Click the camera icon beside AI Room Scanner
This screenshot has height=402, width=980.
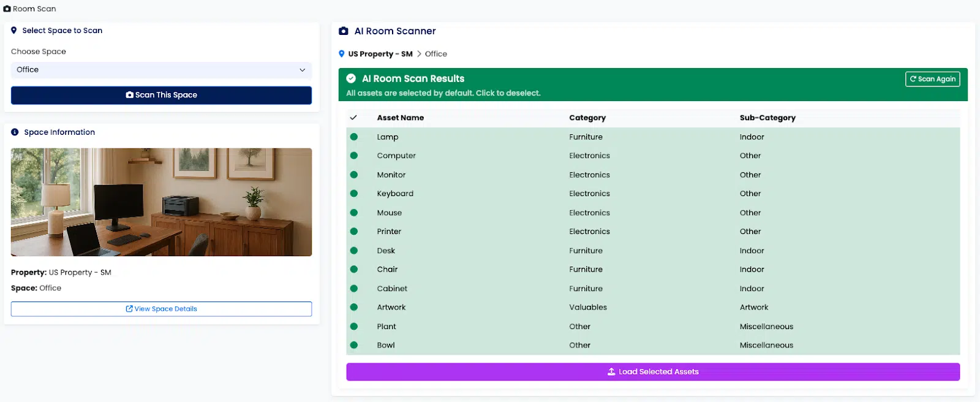pyautogui.click(x=344, y=31)
